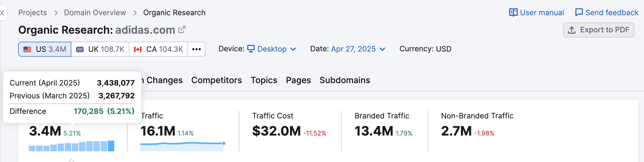Switch to the Competitors tab

click(x=217, y=80)
